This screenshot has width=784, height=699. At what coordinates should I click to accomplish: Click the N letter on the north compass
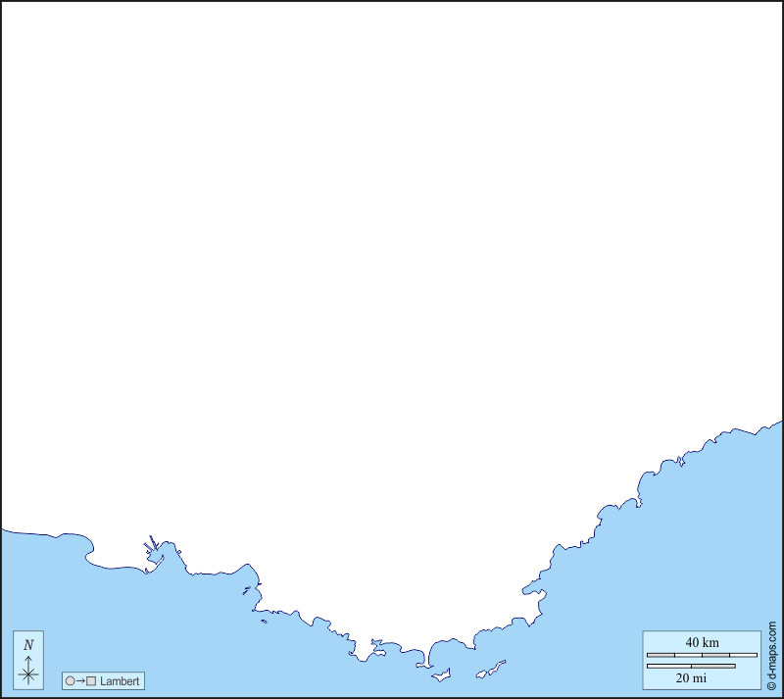(x=28, y=645)
